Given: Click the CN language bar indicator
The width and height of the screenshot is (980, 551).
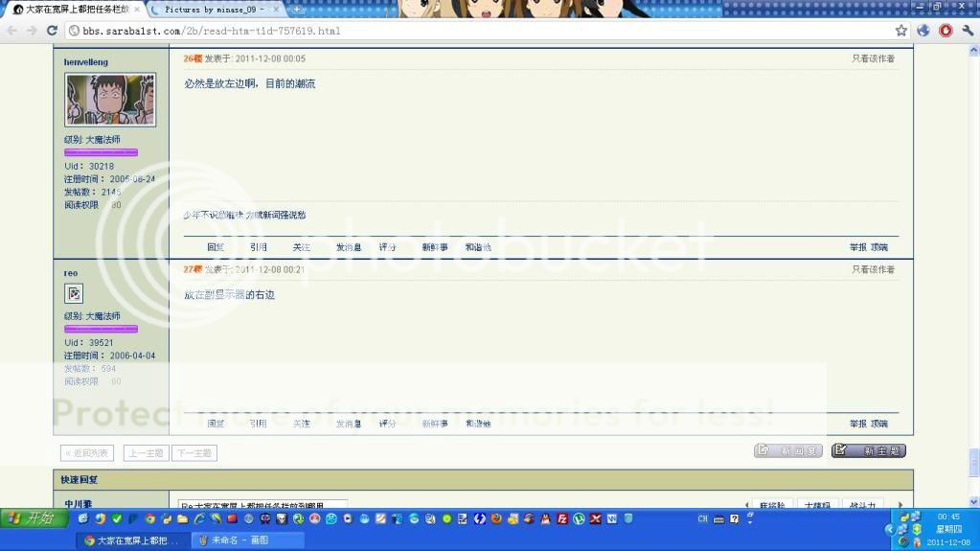Looking at the screenshot, I should coord(702,518).
